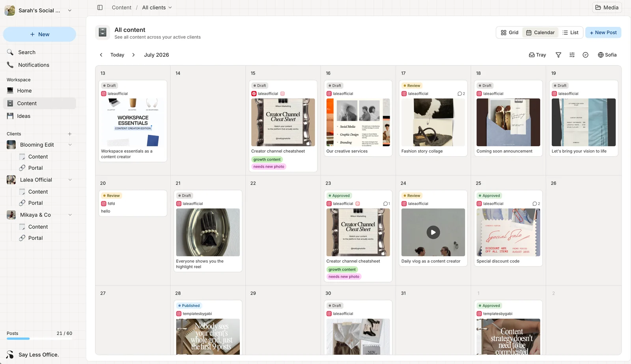
Task: Jump to Today
Action: coord(117,55)
